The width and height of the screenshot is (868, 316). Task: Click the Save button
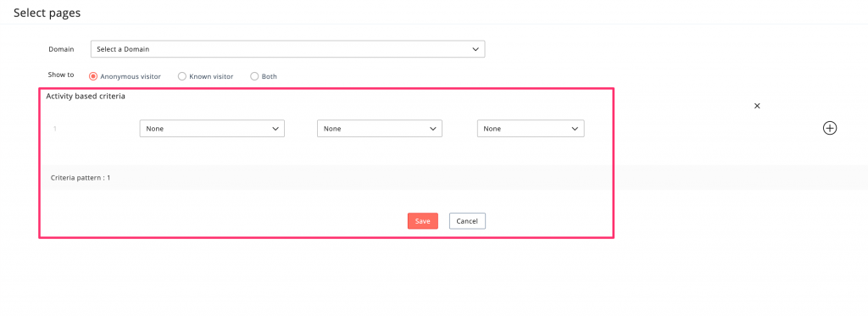tap(423, 221)
